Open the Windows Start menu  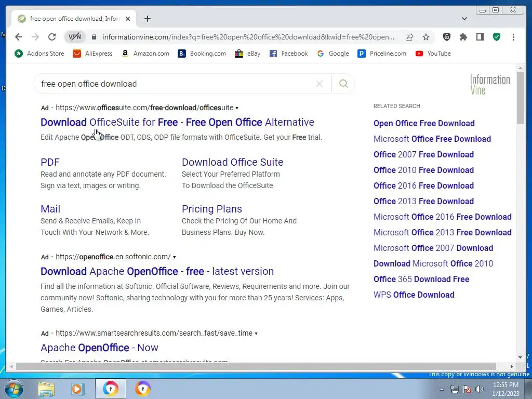[x=14, y=389]
